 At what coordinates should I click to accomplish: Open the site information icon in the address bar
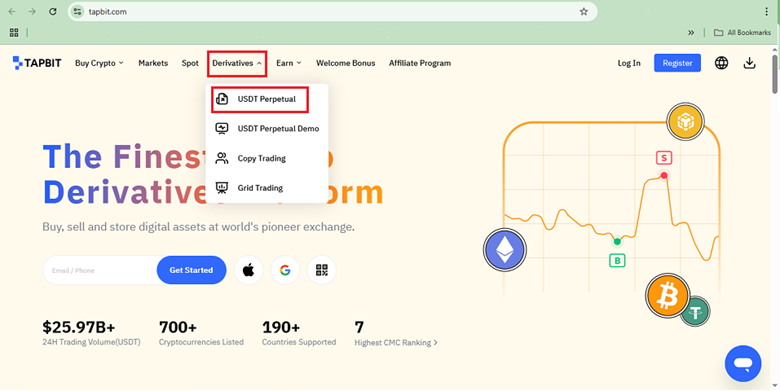pos(77,11)
